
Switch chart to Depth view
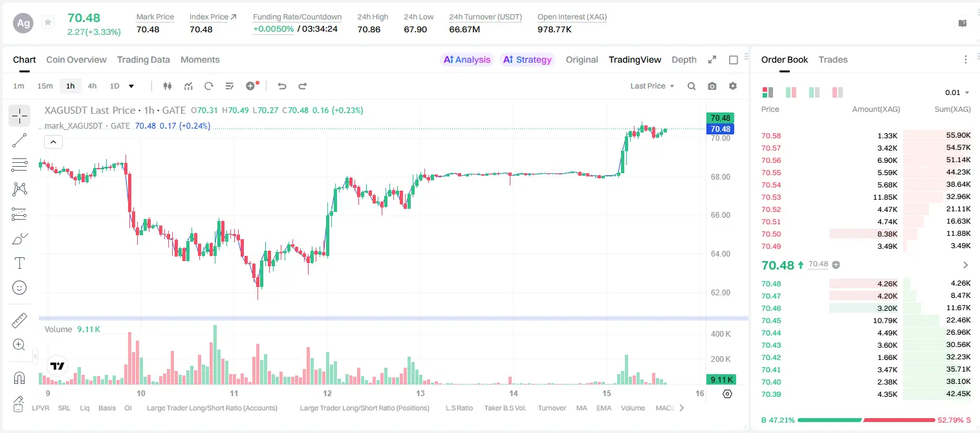pyautogui.click(x=684, y=59)
